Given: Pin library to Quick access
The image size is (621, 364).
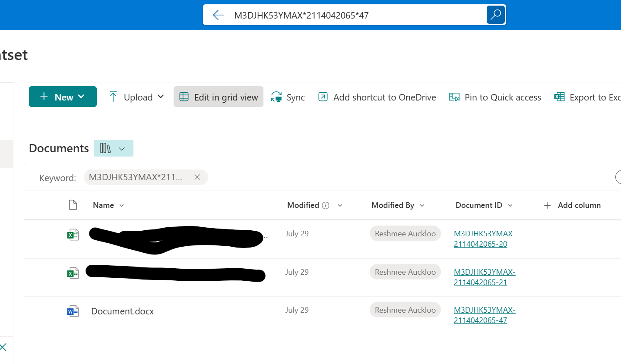Looking at the screenshot, I should click(x=495, y=97).
